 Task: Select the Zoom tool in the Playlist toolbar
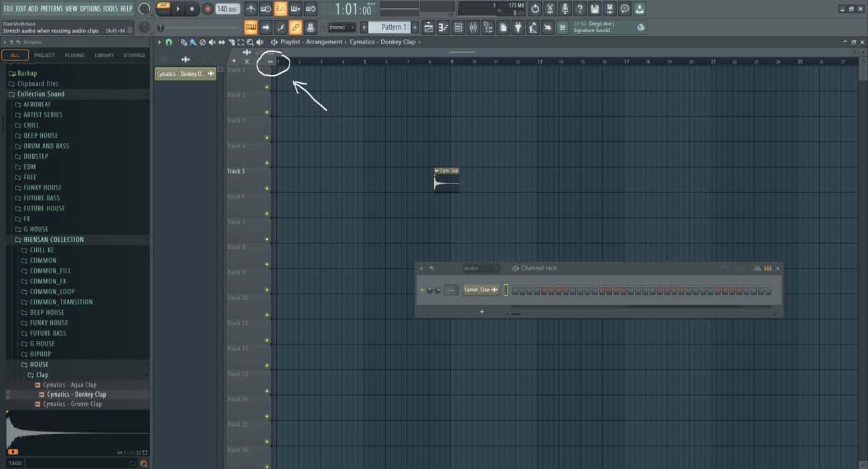click(250, 42)
